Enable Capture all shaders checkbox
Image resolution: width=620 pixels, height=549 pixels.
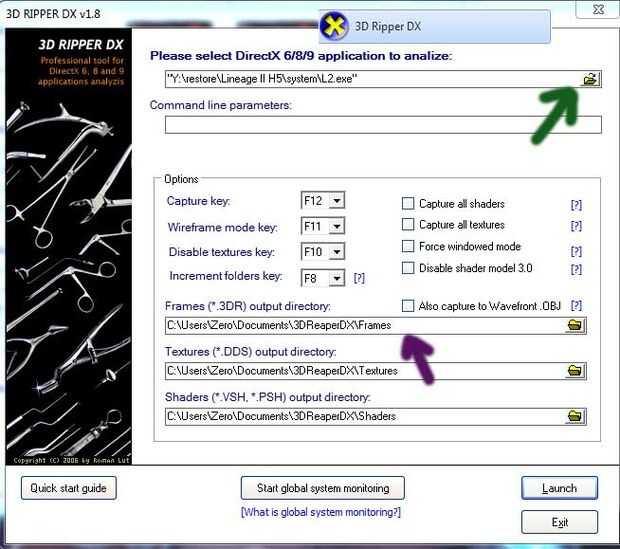coord(408,203)
